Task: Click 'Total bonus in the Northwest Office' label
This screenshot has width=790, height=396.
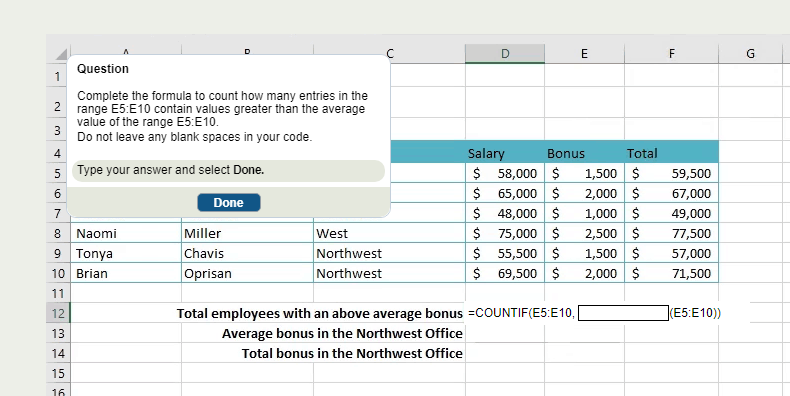Action: click(352, 354)
